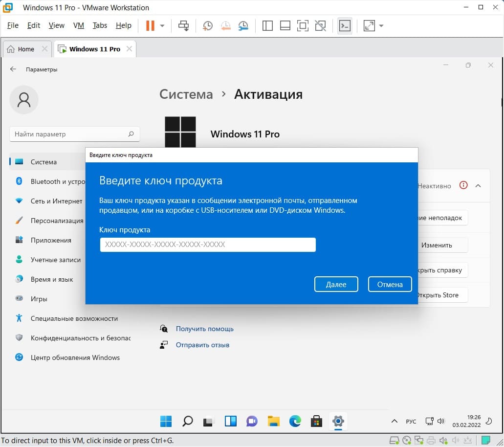Select Система in the settings sidebar
The image size is (504, 447).
pyautogui.click(x=47, y=162)
